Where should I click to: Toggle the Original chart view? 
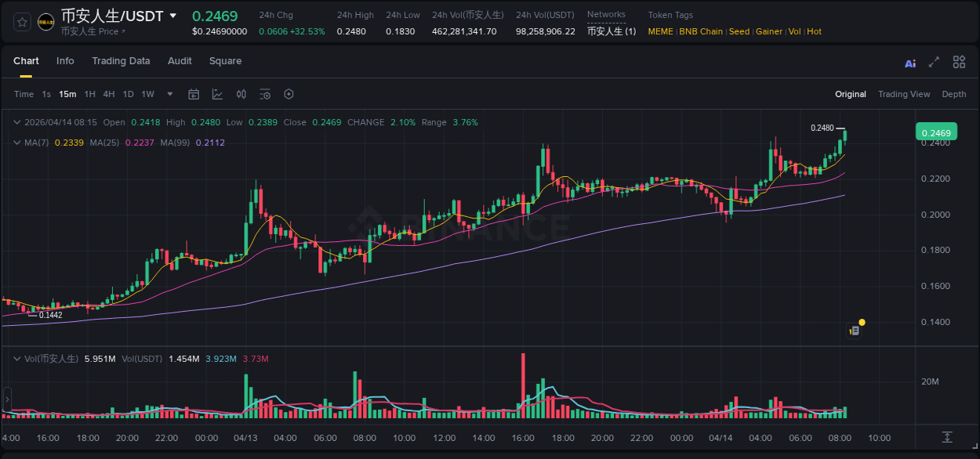pyautogui.click(x=850, y=94)
